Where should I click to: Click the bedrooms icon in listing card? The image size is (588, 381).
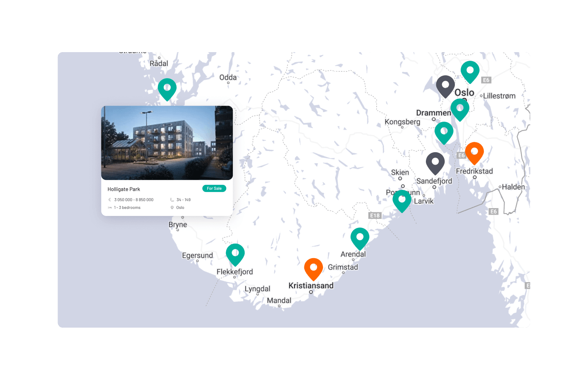point(110,208)
